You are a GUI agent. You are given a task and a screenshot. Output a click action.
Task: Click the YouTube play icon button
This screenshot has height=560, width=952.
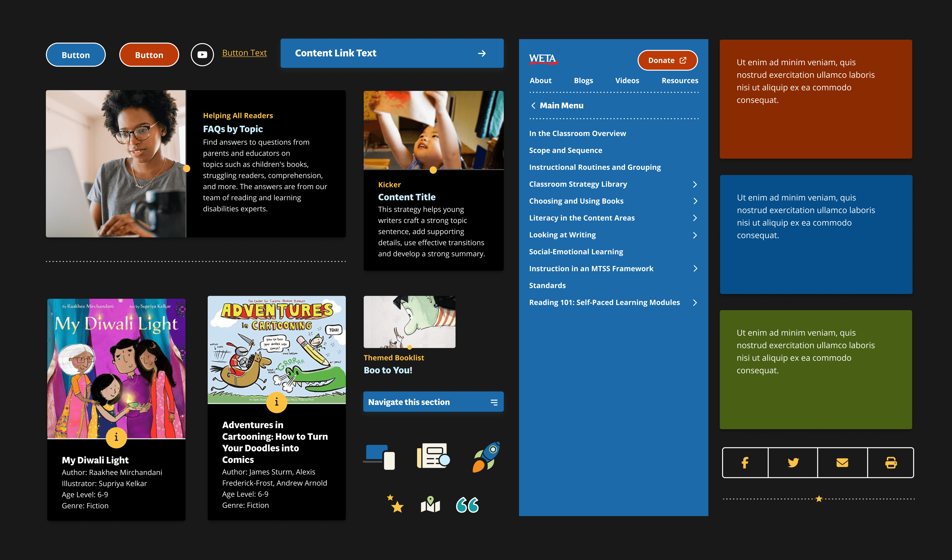click(x=202, y=55)
